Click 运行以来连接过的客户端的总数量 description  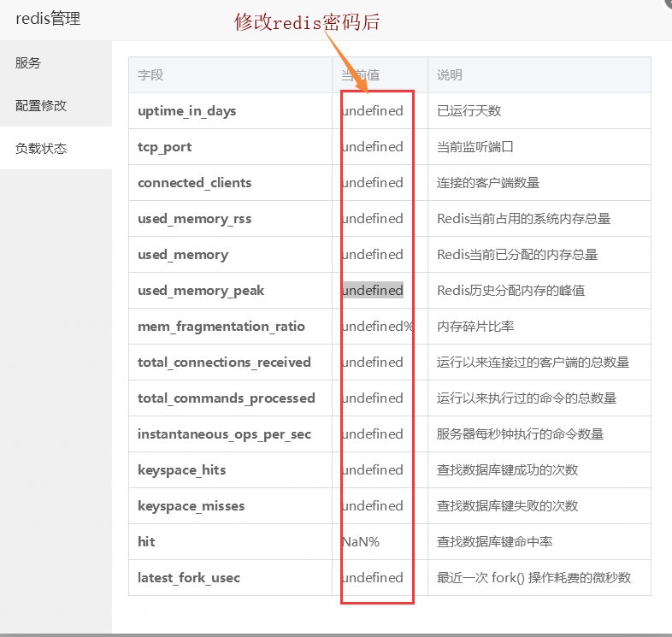point(533,363)
